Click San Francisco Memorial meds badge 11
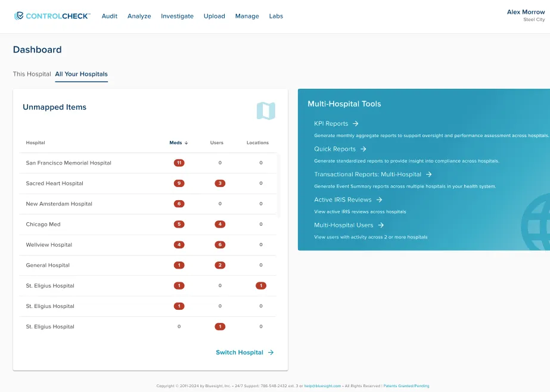The image size is (550, 392). click(179, 163)
